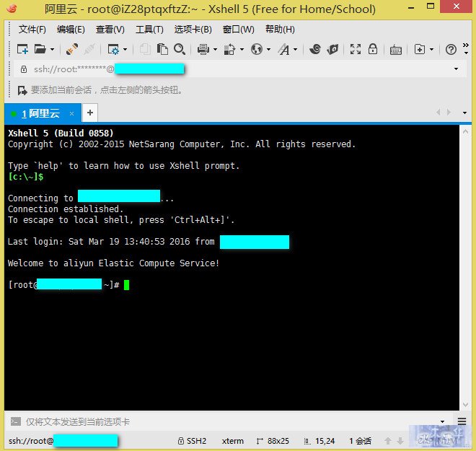Screen dimensions: 476x451
Task: Close the 阿里云 tab with its x
Action: (x=71, y=113)
